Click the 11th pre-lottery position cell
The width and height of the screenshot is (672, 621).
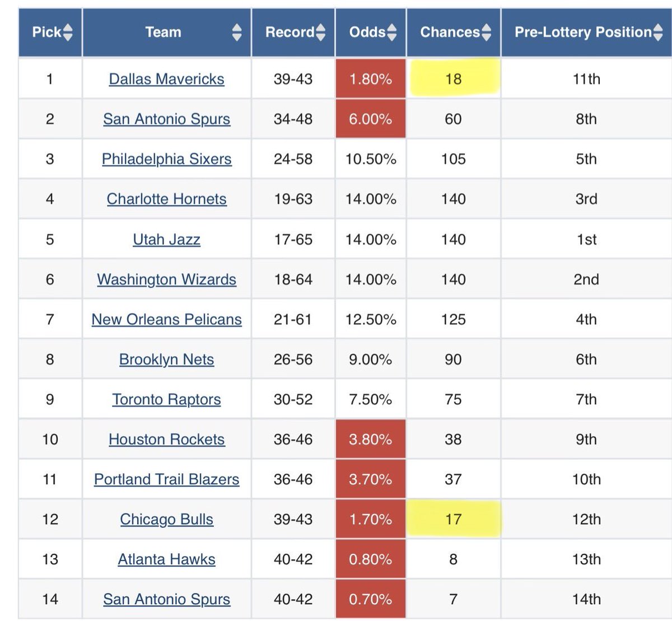(586, 79)
